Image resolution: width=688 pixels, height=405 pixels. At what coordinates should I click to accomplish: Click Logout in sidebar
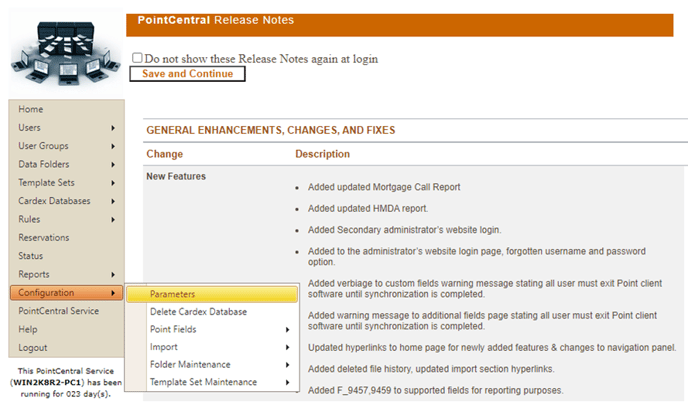pos(32,348)
